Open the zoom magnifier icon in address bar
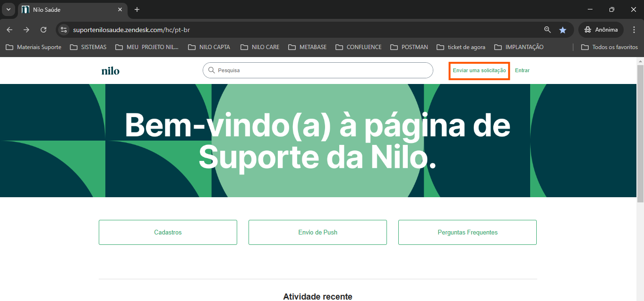Screen dimensions: 644x301 click(548, 30)
